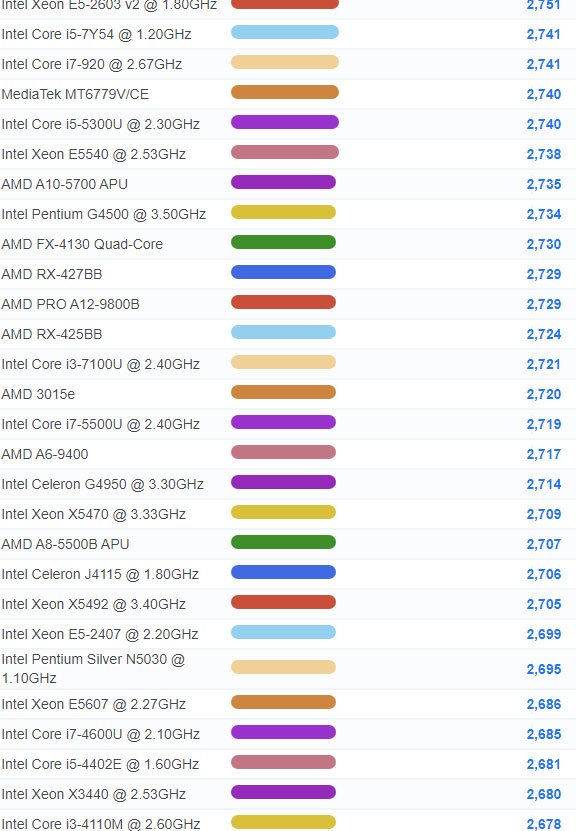Open the AMD A8-5500B APU entry
576x831 pixels.
pos(66,544)
